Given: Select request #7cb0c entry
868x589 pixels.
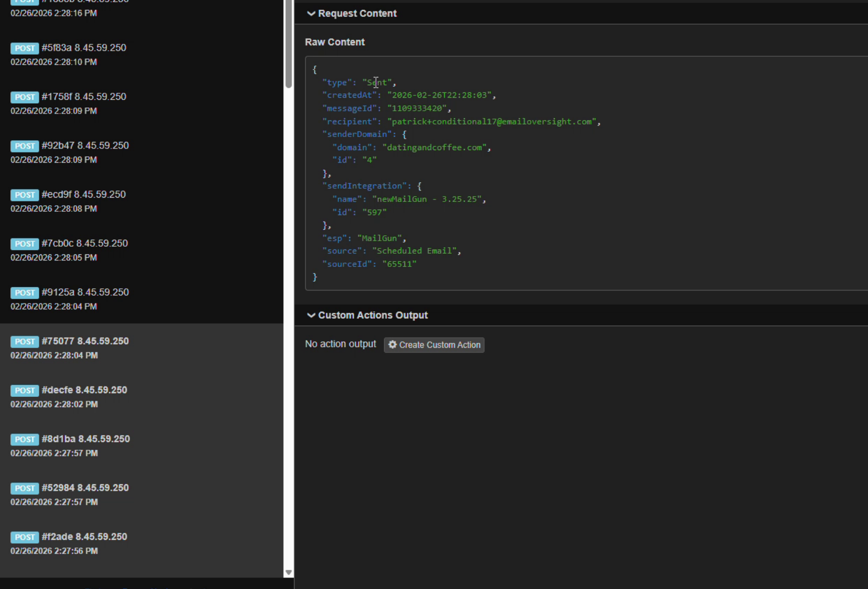Looking at the screenshot, I should [142, 250].
